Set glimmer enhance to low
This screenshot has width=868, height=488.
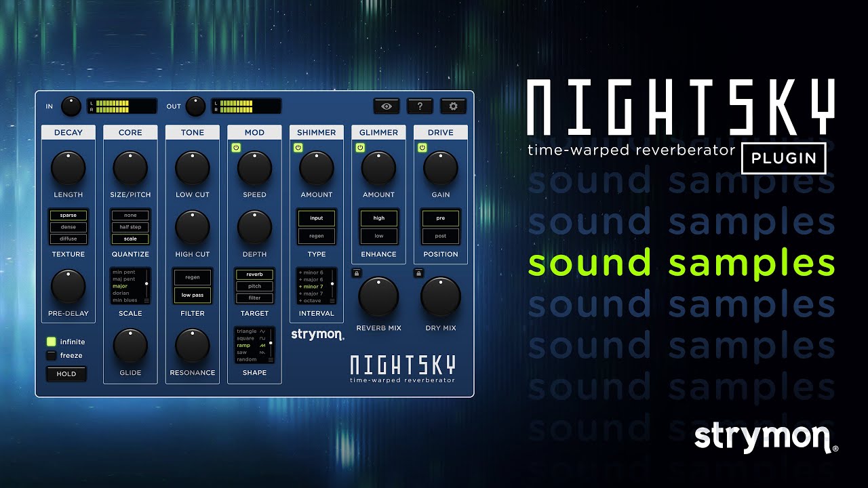378,236
